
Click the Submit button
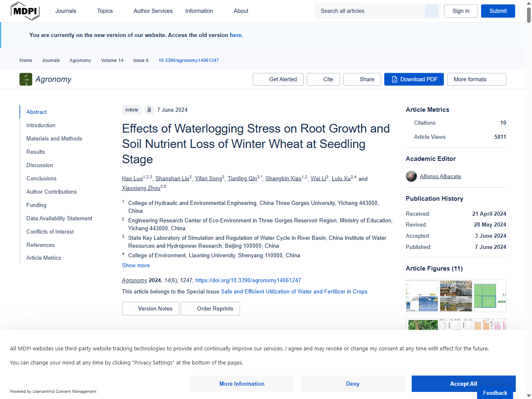coord(498,11)
